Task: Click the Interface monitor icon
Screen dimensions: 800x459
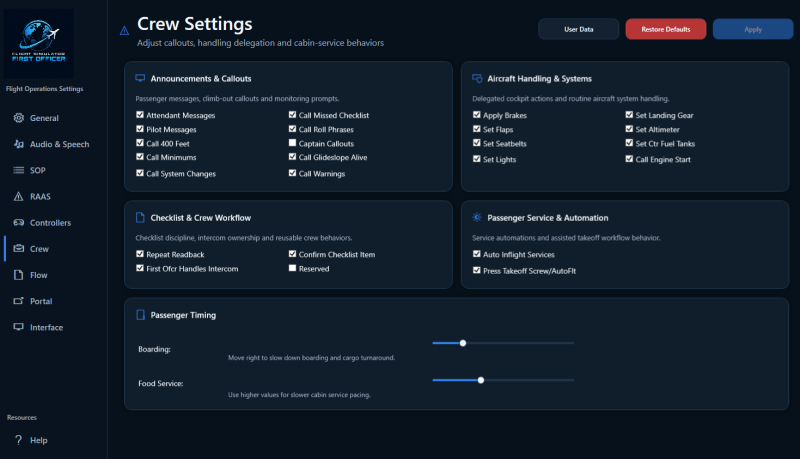Action: point(18,327)
